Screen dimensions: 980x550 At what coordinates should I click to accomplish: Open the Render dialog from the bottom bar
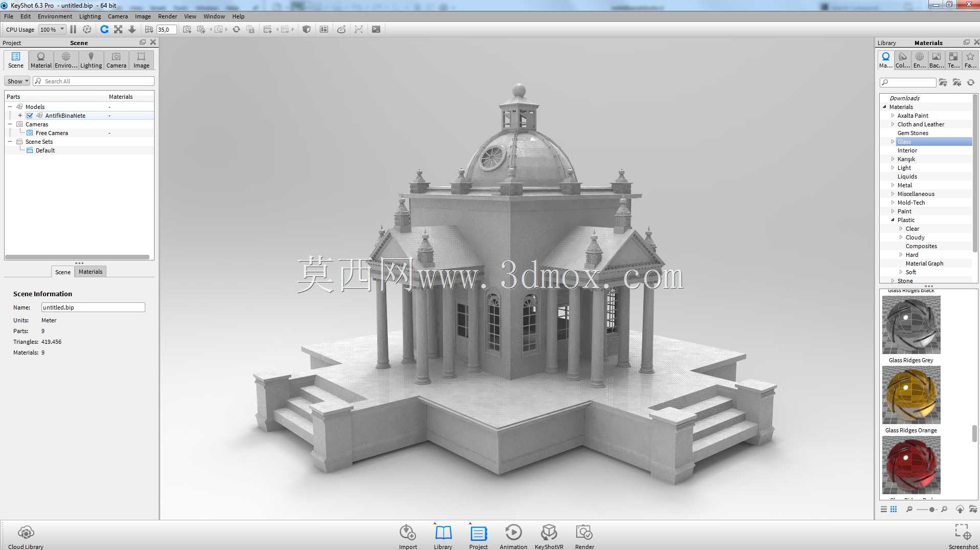(584, 537)
